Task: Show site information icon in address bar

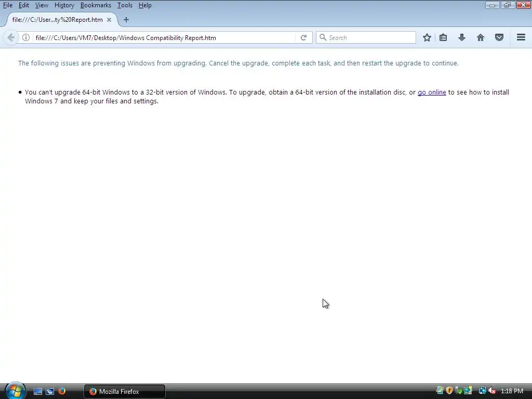Action: tap(26, 37)
